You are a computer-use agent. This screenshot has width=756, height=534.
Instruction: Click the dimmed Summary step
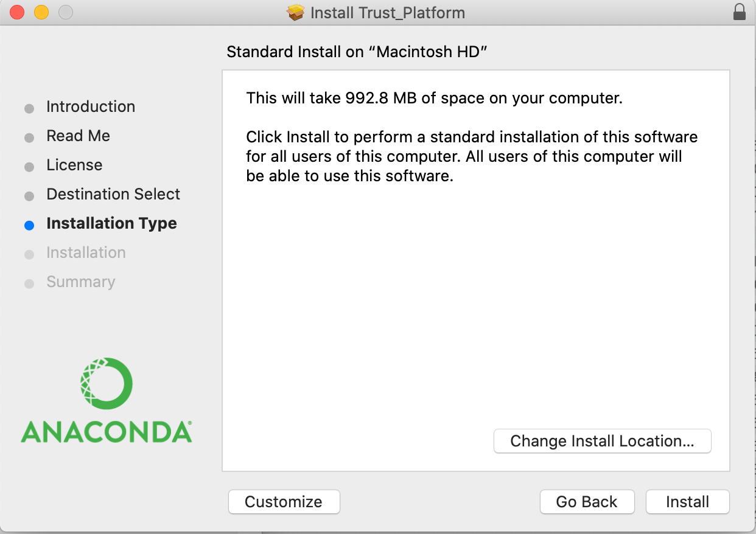coord(80,282)
